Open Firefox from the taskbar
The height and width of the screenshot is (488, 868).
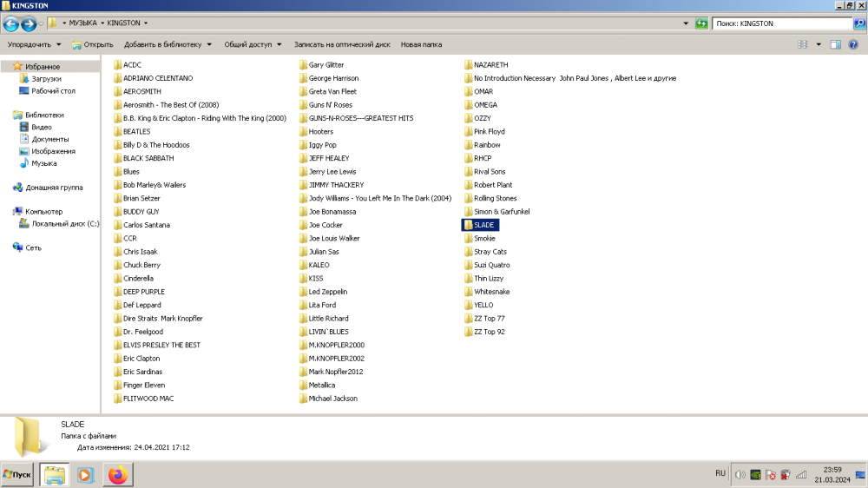(x=117, y=475)
